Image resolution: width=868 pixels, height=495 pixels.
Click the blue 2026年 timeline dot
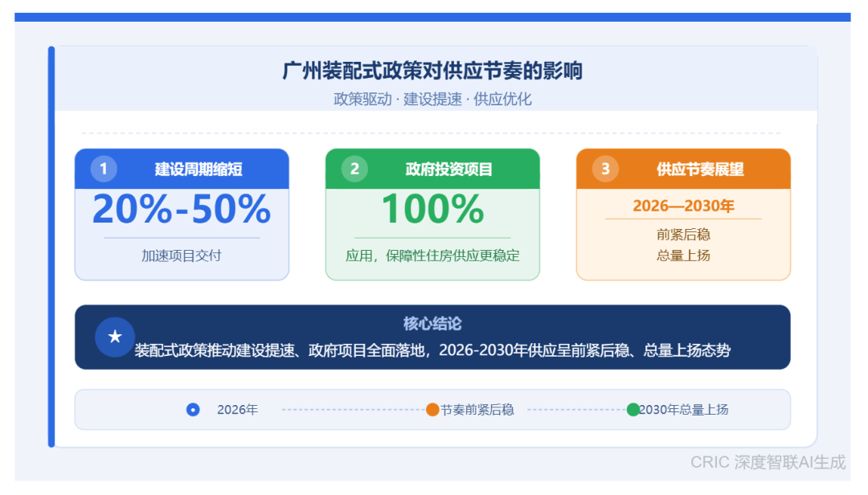pyautogui.click(x=193, y=410)
